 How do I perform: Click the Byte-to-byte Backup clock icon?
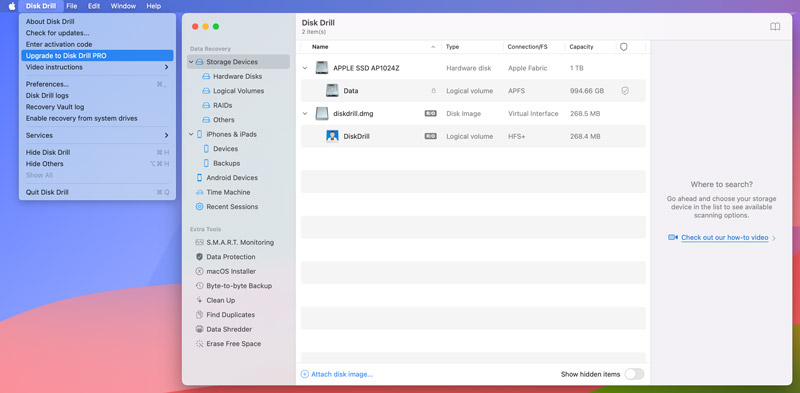[x=199, y=286]
